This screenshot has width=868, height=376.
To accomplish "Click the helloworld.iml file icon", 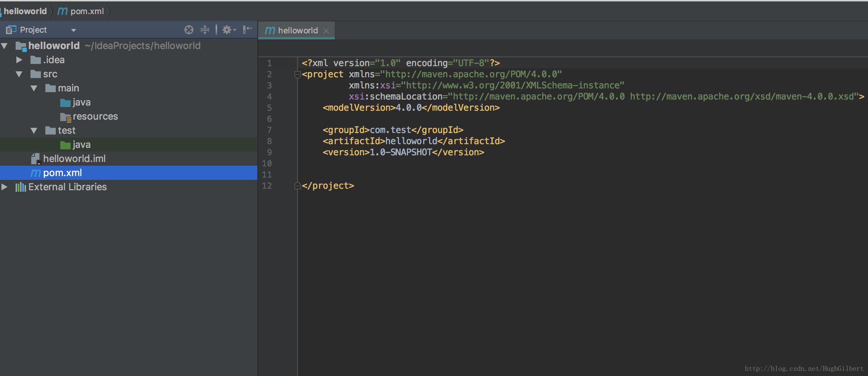I will pyautogui.click(x=36, y=159).
